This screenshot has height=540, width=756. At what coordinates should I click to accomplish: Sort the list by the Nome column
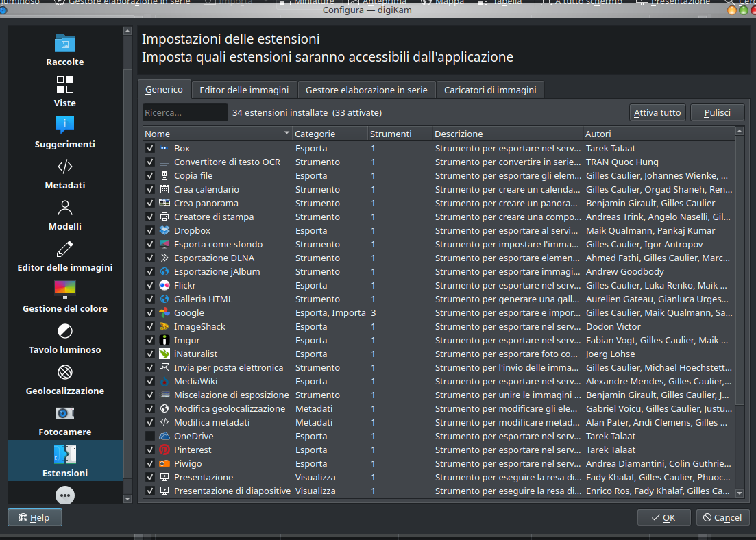[217, 134]
